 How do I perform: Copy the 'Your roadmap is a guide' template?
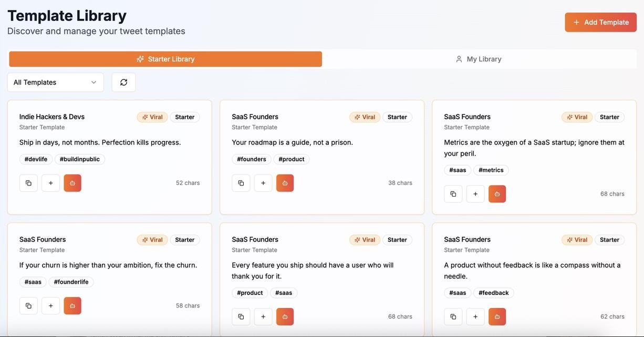point(241,183)
